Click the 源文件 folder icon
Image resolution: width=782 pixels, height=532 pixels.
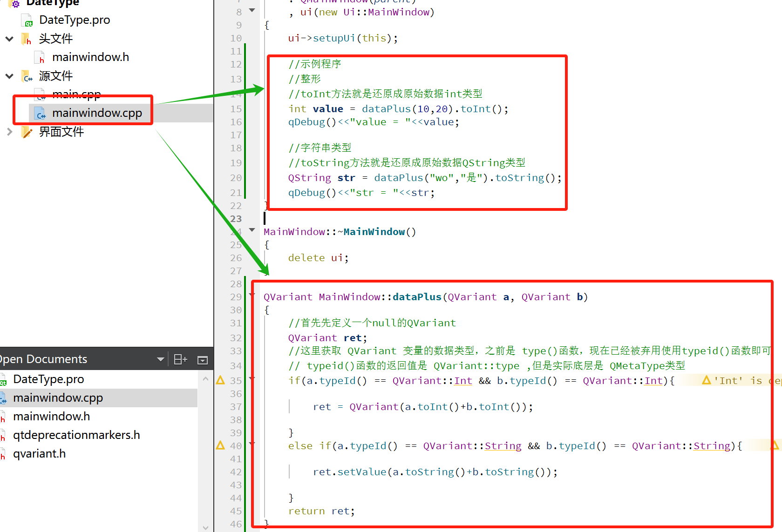[27, 76]
